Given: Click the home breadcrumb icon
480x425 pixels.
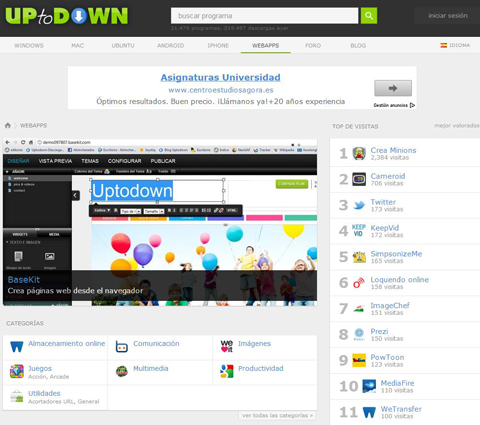Looking at the screenshot, I should (8, 125).
